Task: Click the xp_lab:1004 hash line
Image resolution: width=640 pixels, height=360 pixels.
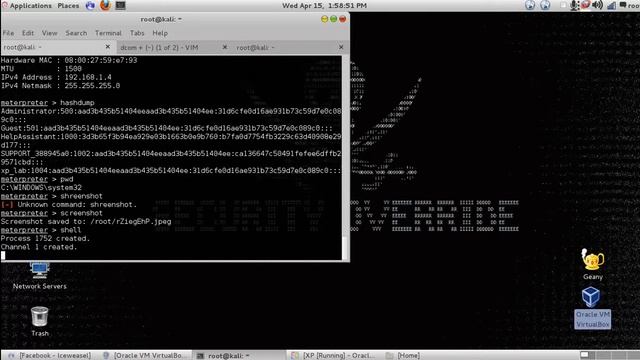Action: [171, 171]
